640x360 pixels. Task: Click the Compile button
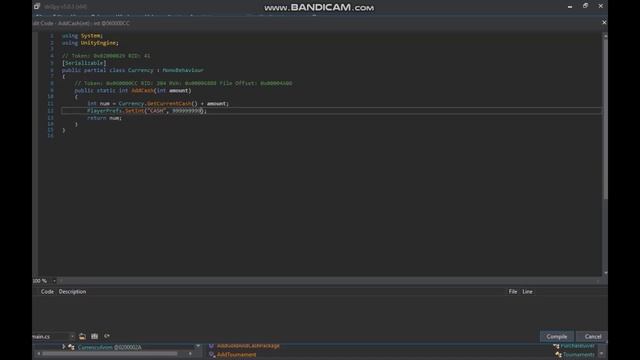coord(557,336)
